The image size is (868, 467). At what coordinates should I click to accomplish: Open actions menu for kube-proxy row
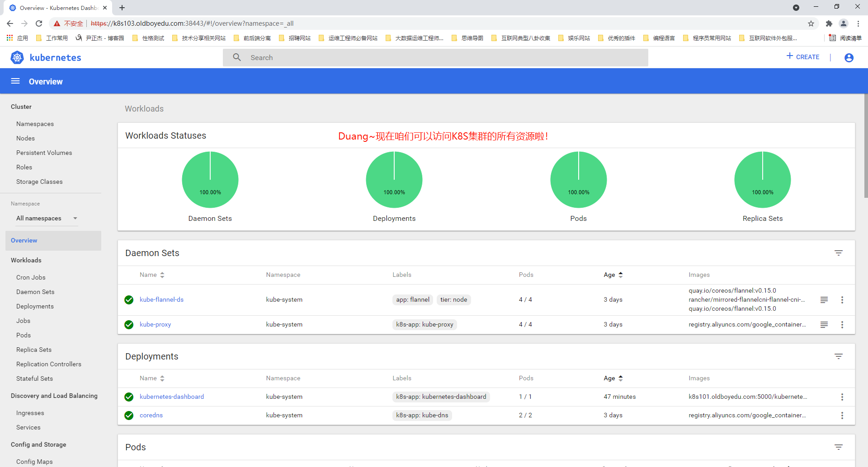click(842, 325)
